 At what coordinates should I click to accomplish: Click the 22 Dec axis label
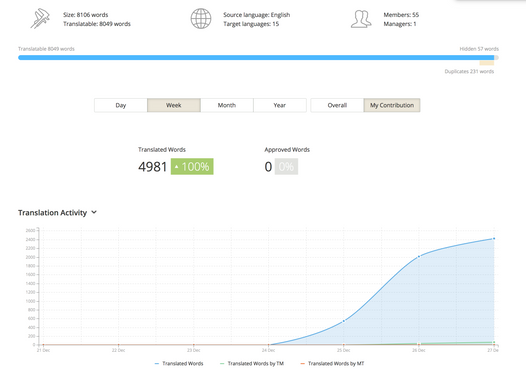118,350
